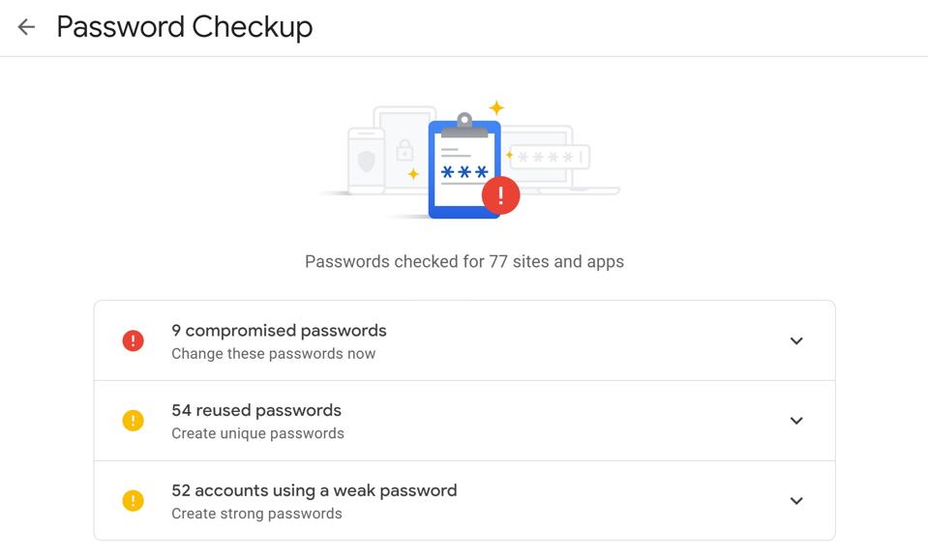The width and height of the screenshot is (928, 560).
Task: Click the tablet padlock graphic in the illustration
Action: (404, 150)
